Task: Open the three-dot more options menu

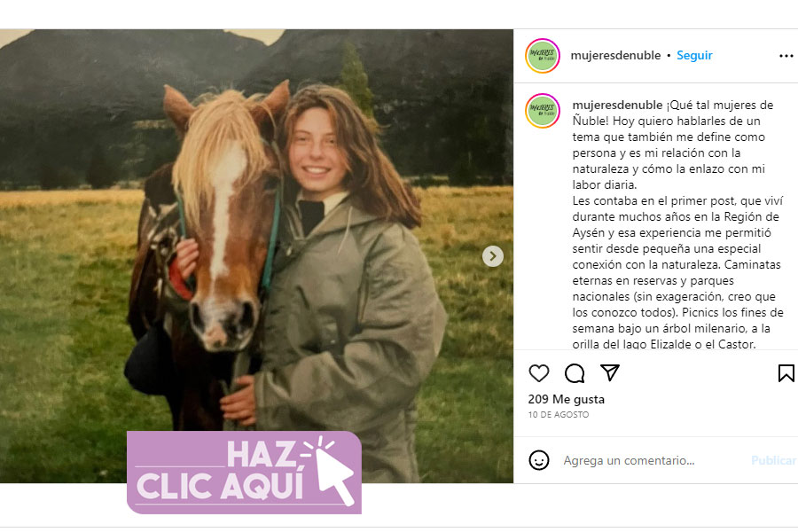Action: tap(786, 56)
